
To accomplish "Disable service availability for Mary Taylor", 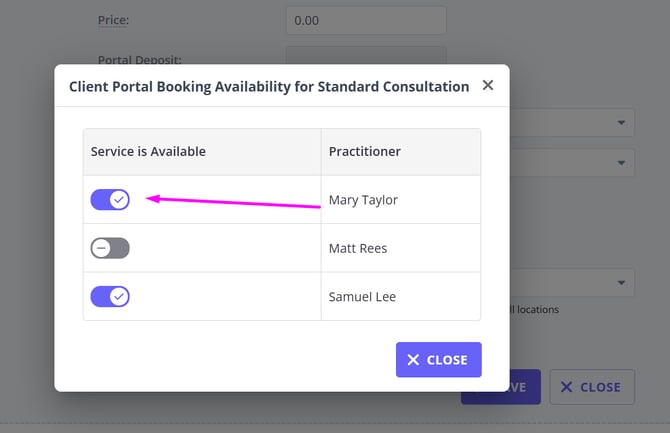I will (110, 200).
